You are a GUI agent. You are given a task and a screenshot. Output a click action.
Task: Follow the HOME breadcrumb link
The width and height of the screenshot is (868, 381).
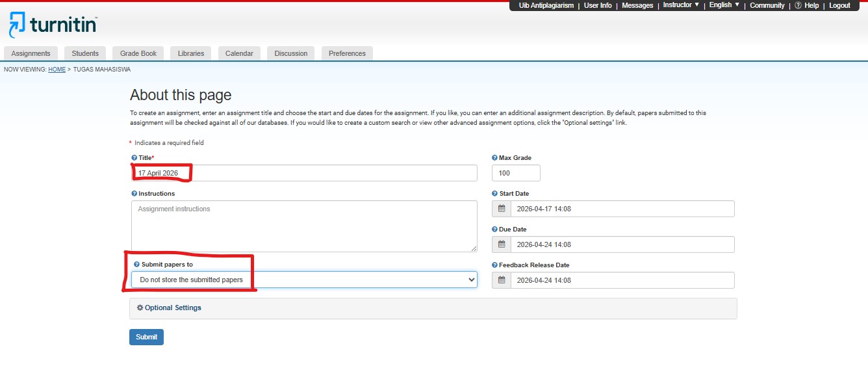point(57,70)
